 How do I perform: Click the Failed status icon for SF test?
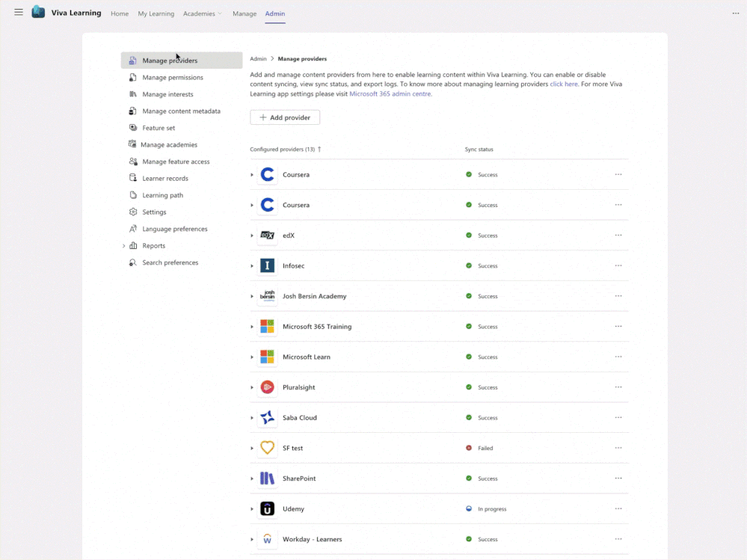coord(469,448)
